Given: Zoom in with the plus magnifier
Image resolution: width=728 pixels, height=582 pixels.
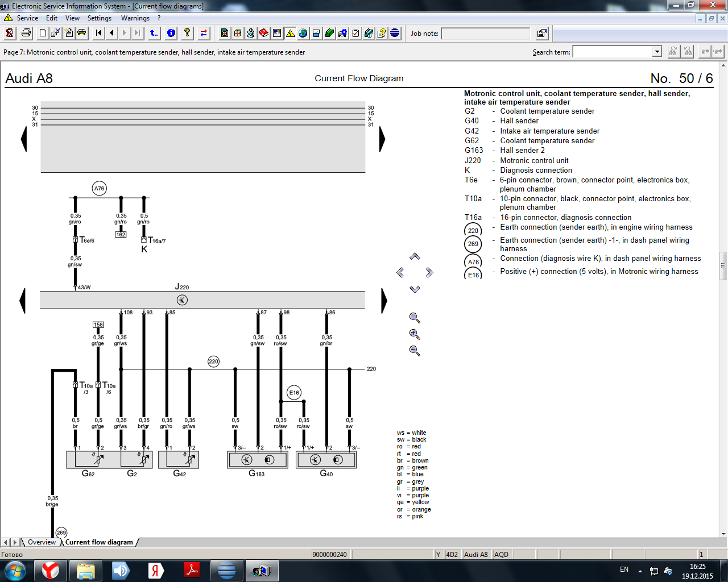Looking at the screenshot, I should pyautogui.click(x=415, y=334).
